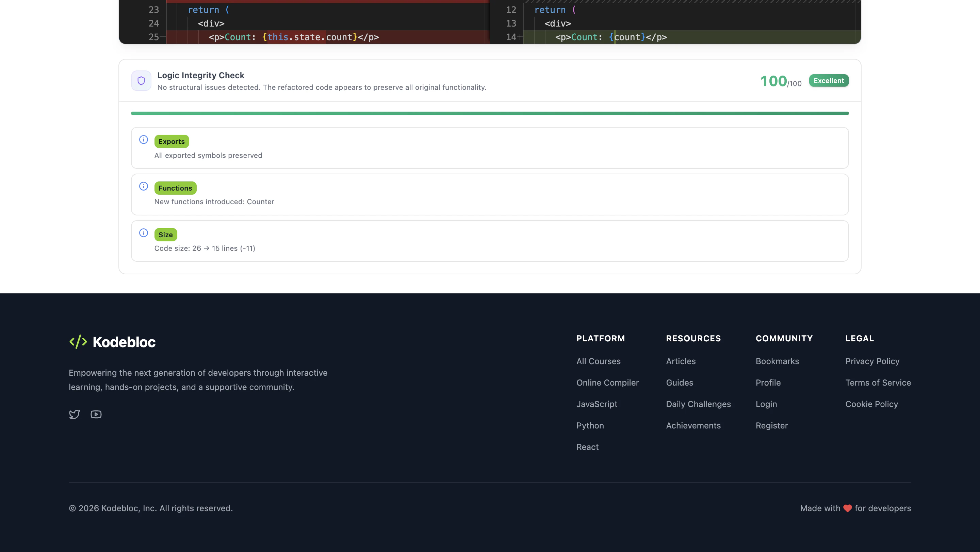Open the Privacy Policy link
The image size is (980, 552).
(x=872, y=361)
